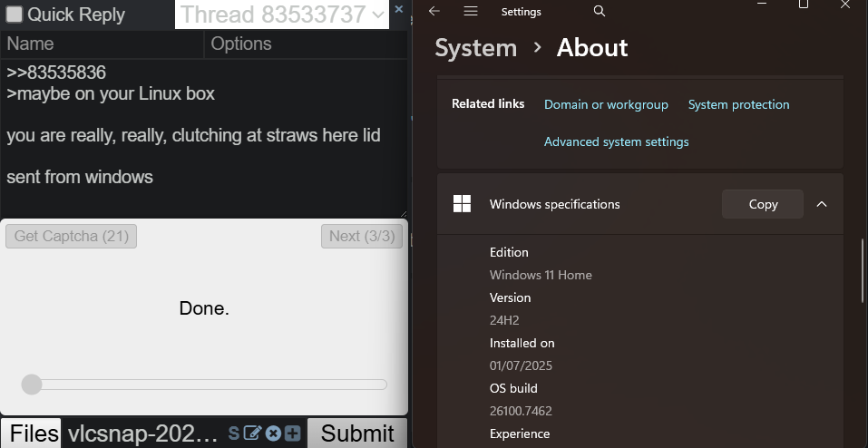Open the edit-image pencil icon next to vlcsnap file

tap(252, 433)
